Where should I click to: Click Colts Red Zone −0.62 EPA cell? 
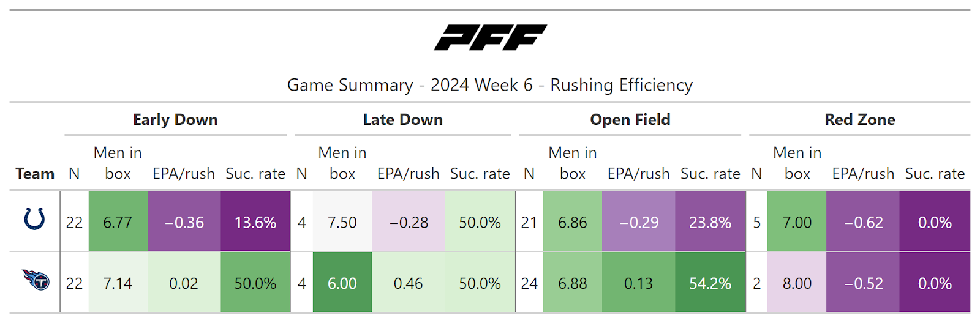tap(863, 222)
